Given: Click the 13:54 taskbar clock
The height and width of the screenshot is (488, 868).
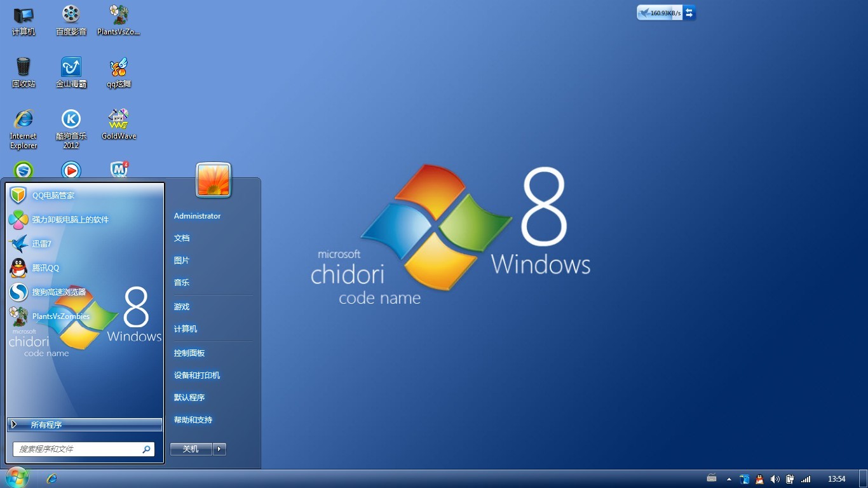Looking at the screenshot, I should pos(837,479).
